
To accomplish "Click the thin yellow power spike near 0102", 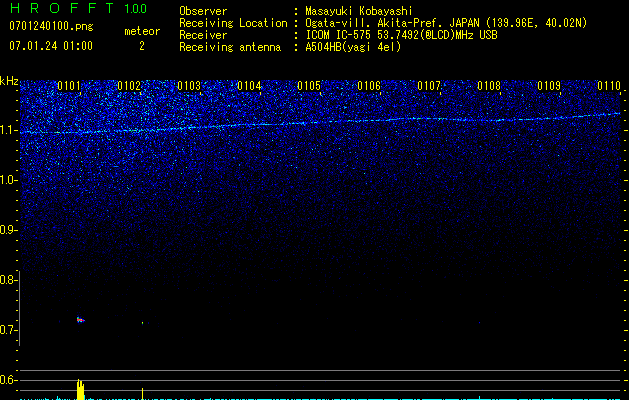I will point(142,394).
